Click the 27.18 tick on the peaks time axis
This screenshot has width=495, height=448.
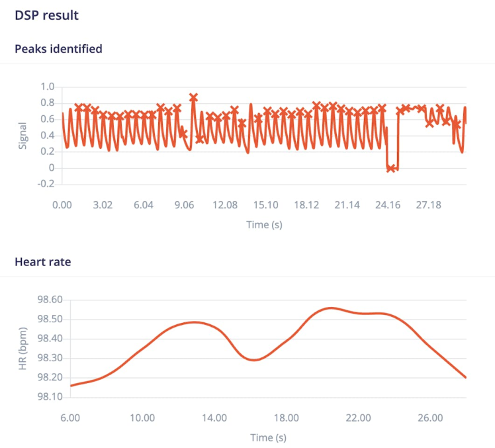point(428,205)
